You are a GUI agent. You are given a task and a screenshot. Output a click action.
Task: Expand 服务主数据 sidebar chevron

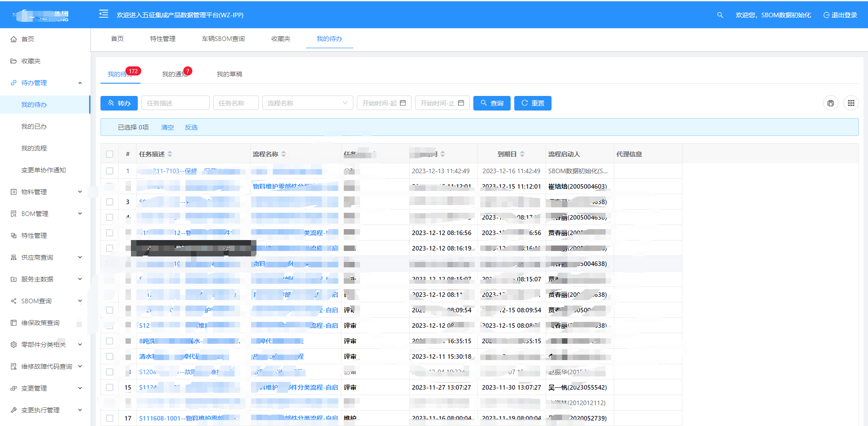[x=80, y=279]
